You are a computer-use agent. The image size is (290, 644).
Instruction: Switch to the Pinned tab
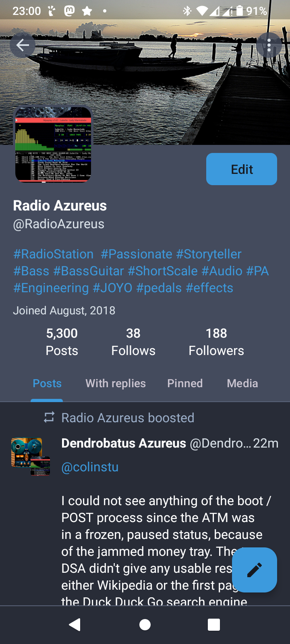coord(185,383)
